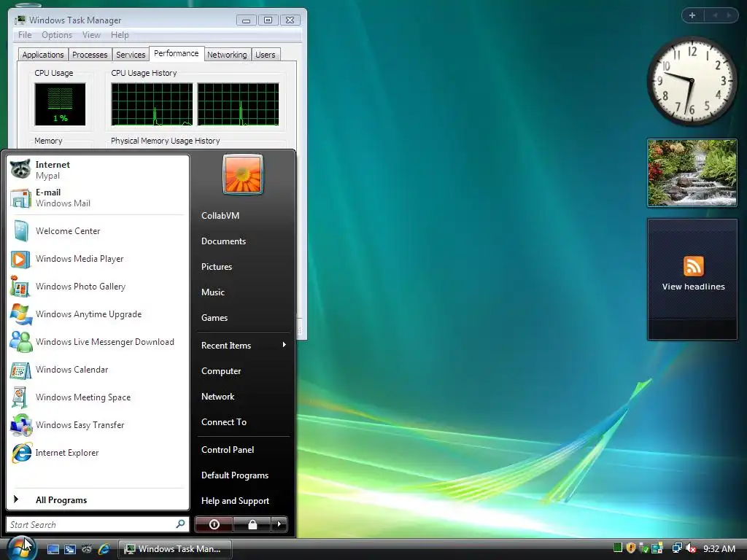Click the taskbar clock showing 9:32 AM
The image size is (747, 560).
tap(719, 548)
